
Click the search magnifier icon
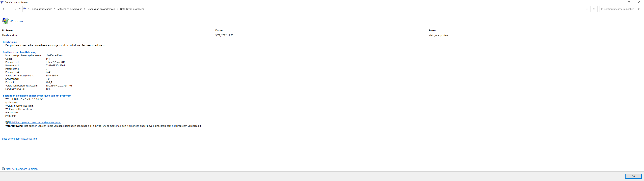click(639, 9)
